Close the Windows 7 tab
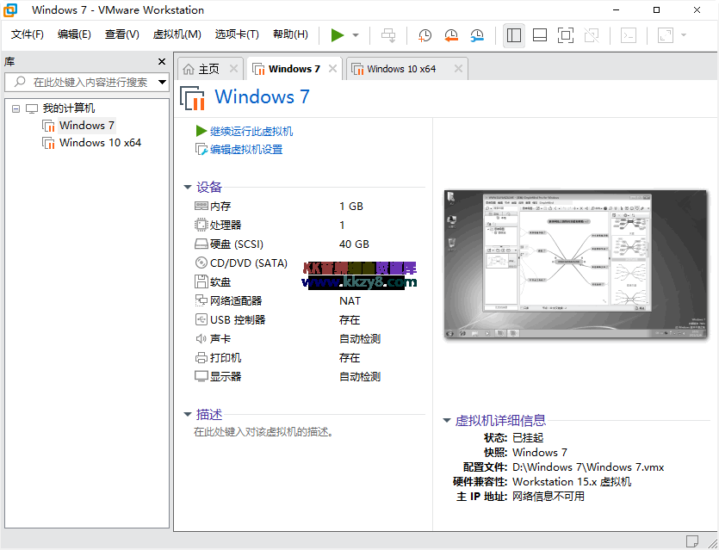 coord(332,69)
